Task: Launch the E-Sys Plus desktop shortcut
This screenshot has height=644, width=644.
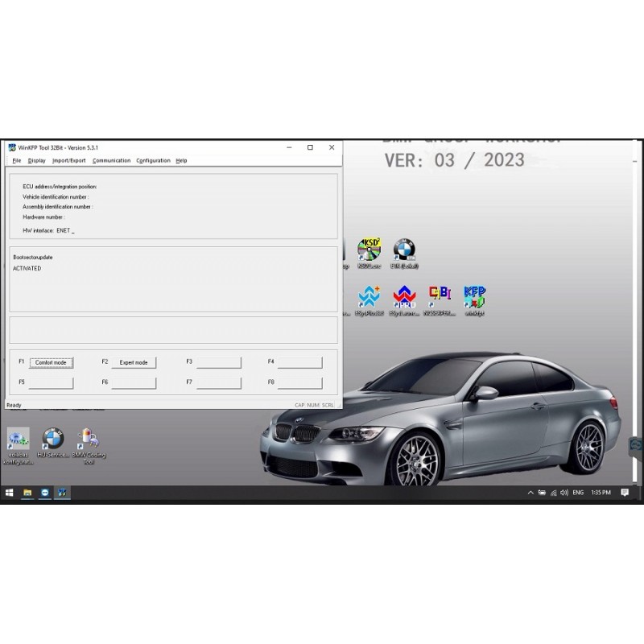Action: [369, 296]
